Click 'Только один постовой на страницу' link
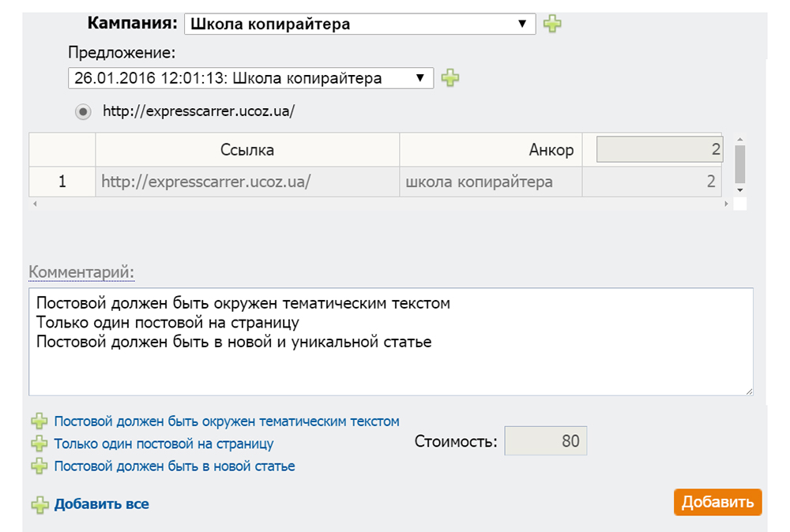Screen dimensions: 790x532 [164, 444]
